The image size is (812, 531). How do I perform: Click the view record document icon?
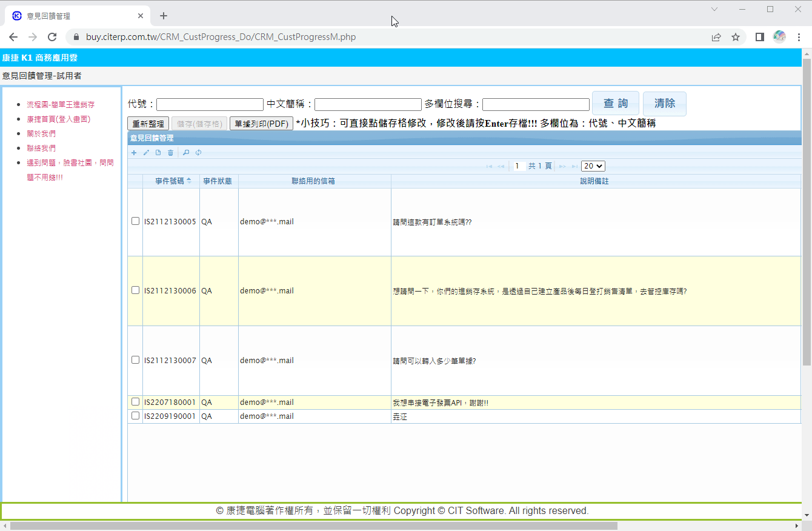point(158,153)
